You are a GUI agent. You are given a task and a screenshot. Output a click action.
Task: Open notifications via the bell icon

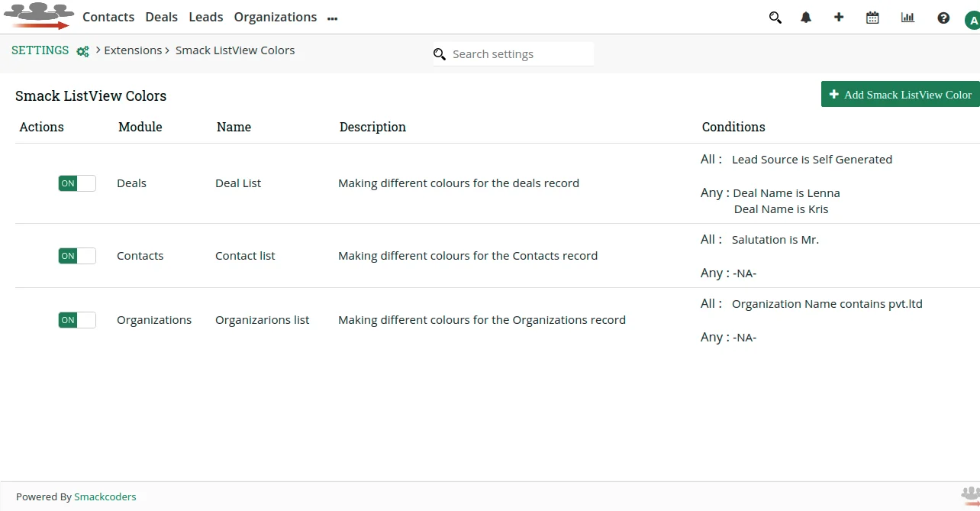pos(805,17)
